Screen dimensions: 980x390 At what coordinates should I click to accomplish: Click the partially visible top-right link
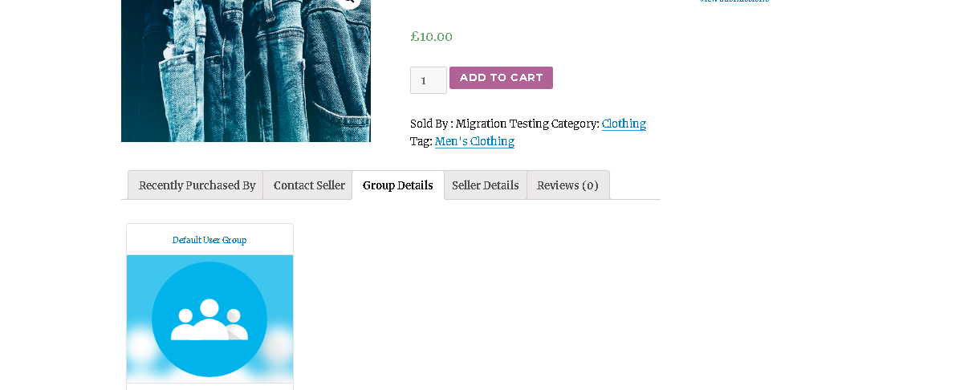coord(734,2)
